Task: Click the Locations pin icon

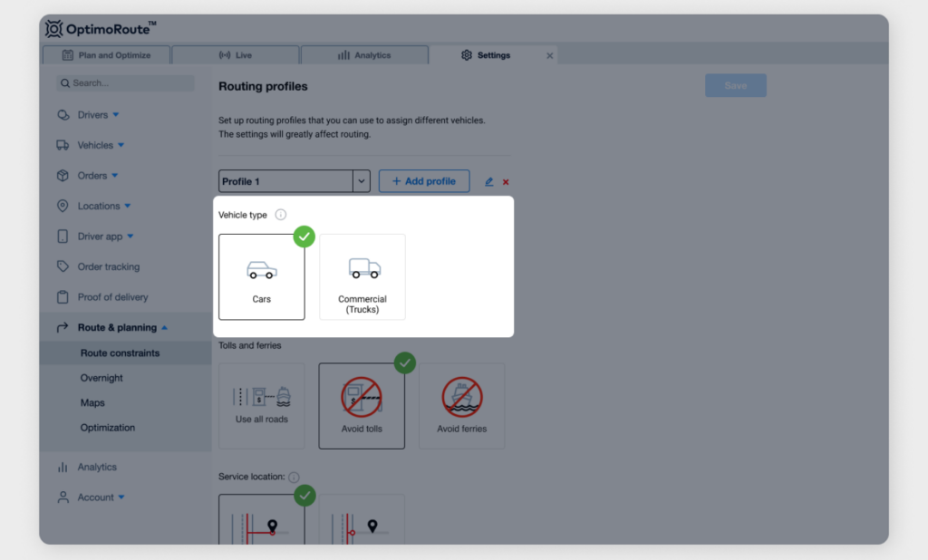Action: click(x=63, y=206)
